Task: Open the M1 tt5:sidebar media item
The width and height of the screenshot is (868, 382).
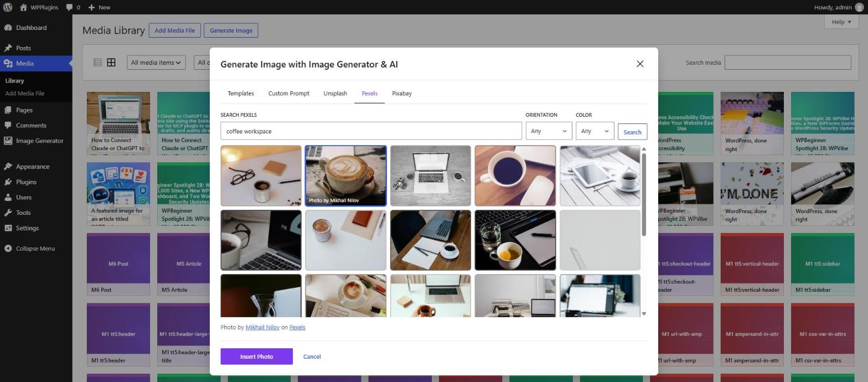Action: coord(822,264)
